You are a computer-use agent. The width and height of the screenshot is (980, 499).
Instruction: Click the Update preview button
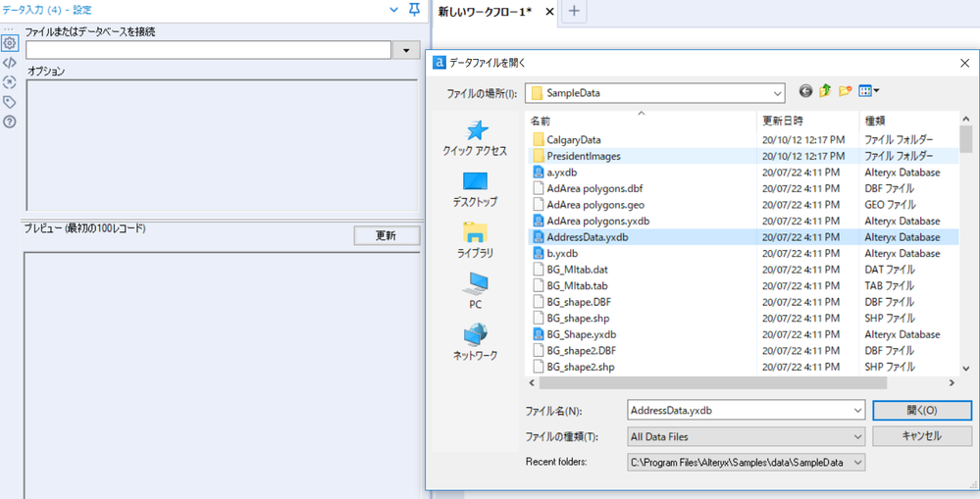[x=387, y=235]
